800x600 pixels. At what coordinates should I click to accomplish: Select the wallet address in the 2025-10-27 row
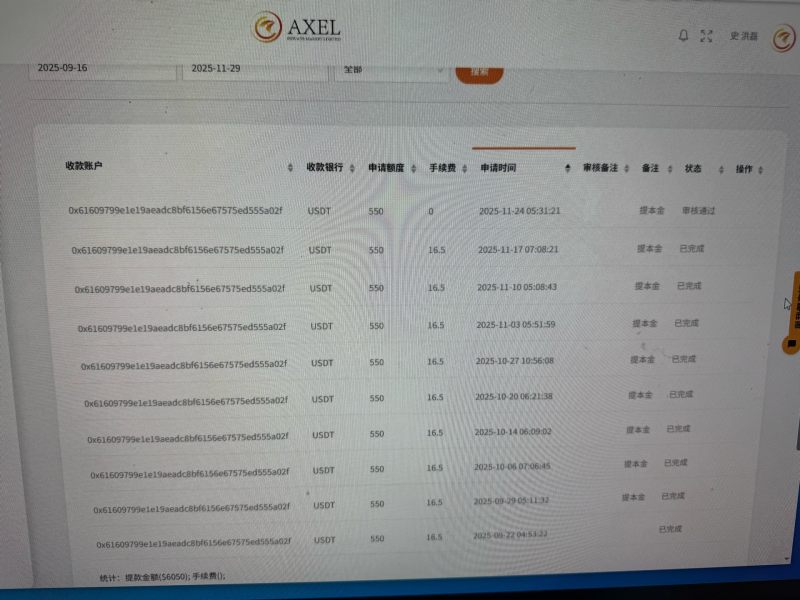(184, 365)
